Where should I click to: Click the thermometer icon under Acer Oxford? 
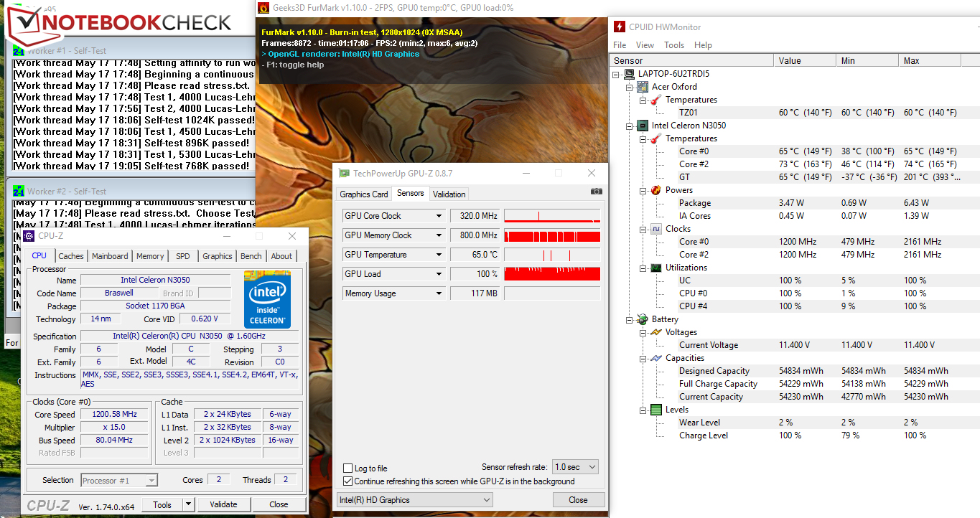point(655,100)
